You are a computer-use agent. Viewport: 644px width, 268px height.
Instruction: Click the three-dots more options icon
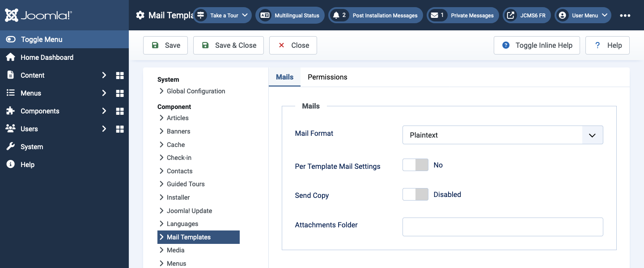pyautogui.click(x=625, y=15)
